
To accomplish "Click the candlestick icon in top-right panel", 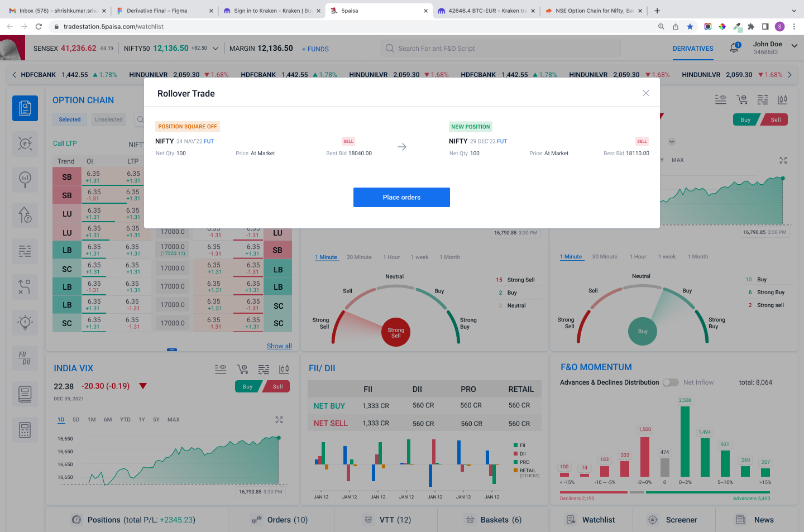I will click(x=783, y=99).
